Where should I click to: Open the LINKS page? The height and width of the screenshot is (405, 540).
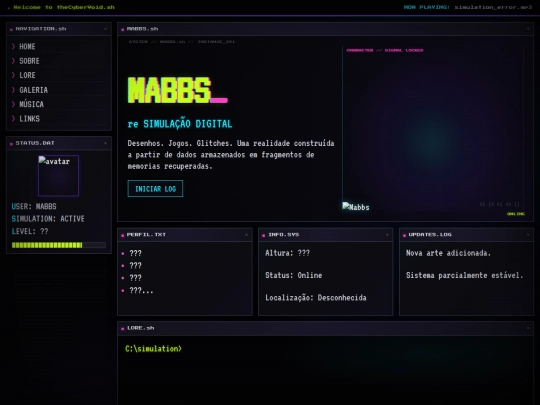coord(59,119)
